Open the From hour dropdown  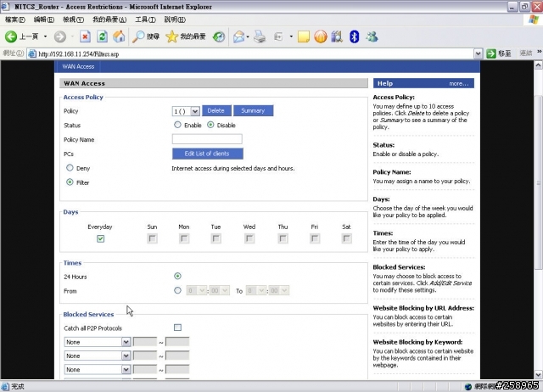(x=197, y=290)
